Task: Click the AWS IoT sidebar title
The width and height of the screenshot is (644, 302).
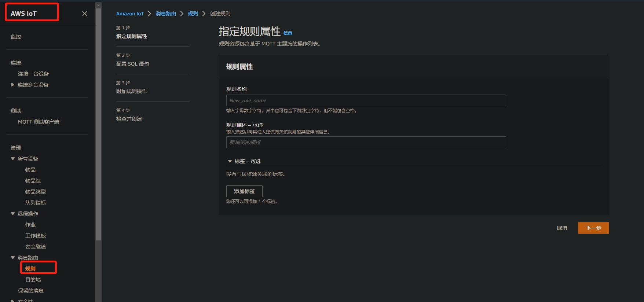Action: [23, 14]
